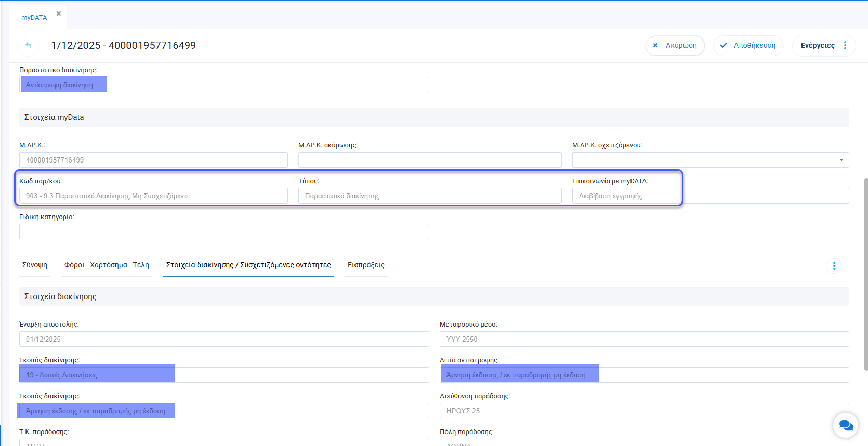Expand the Μ.ΑΡ.Κ. σχετιζόμενου dropdown
The width and height of the screenshot is (868, 446).
coord(841,160)
